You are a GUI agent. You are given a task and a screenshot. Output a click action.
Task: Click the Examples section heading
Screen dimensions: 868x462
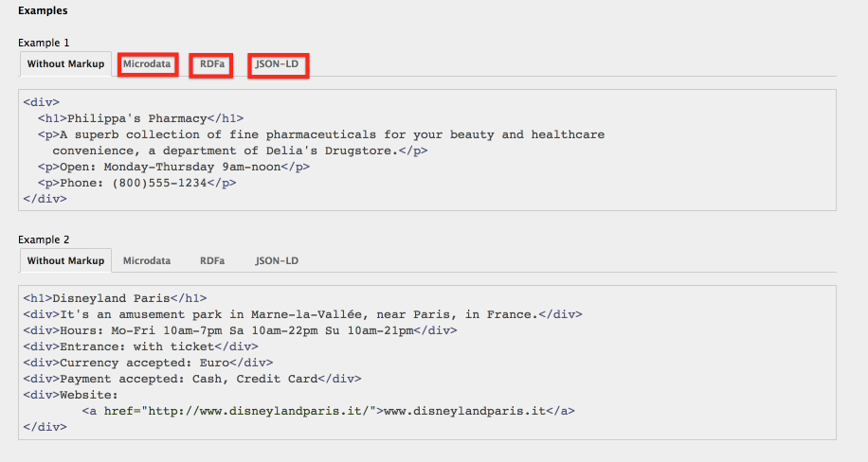(x=43, y=11)
